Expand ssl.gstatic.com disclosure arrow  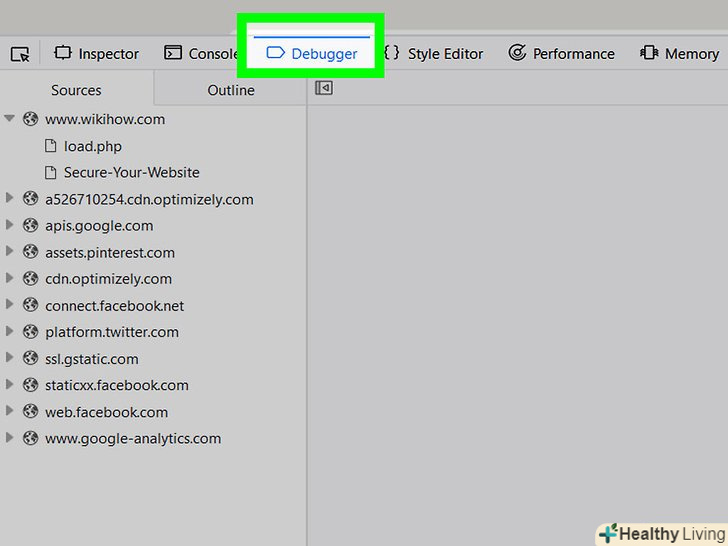pos(9,358)
